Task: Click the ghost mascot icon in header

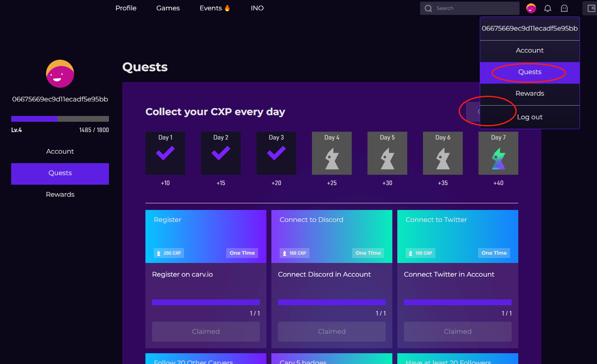Action: tap(564, 8)
